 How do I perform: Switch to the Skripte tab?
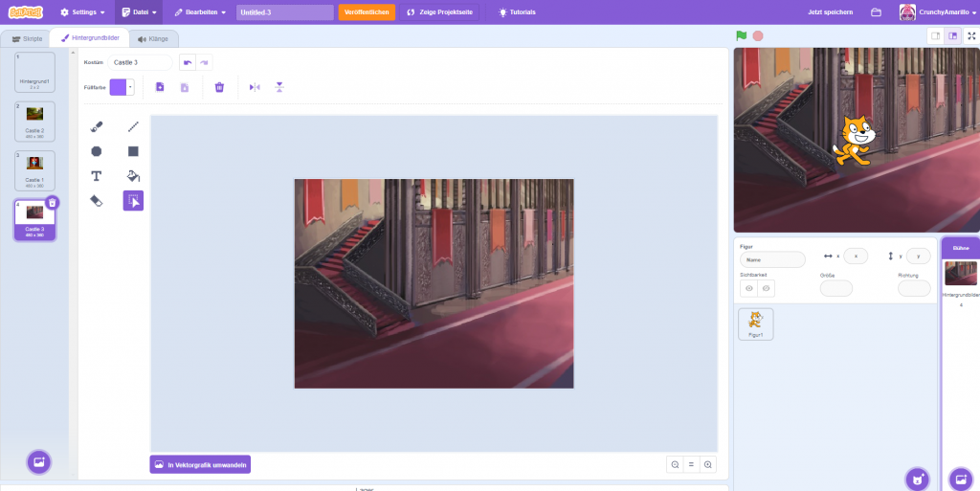click(27, 38)
